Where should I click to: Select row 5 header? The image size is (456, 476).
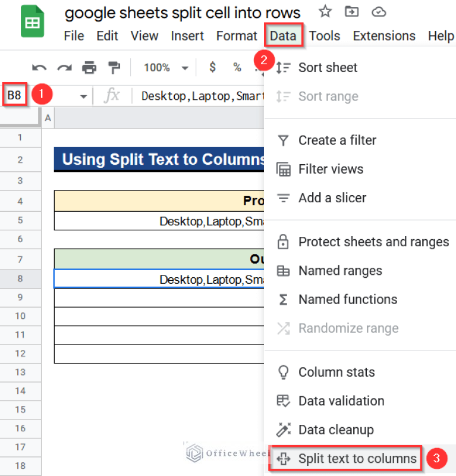20,220
